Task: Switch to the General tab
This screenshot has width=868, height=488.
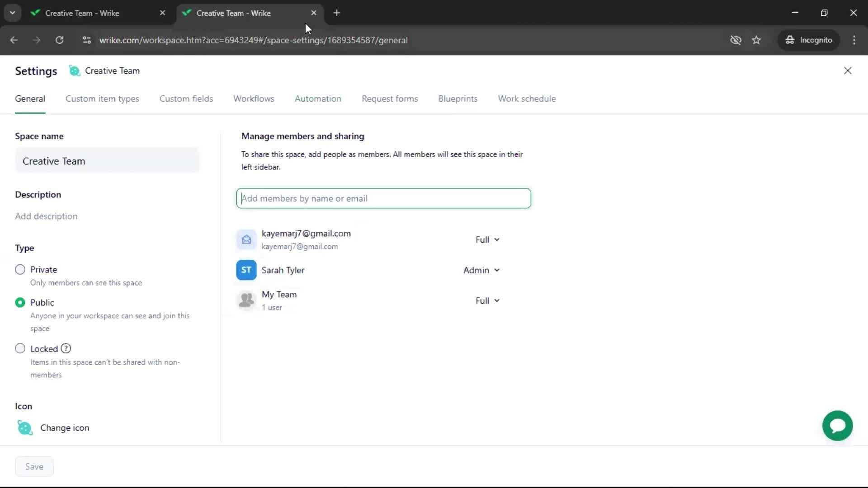Action: coord(30,99)
